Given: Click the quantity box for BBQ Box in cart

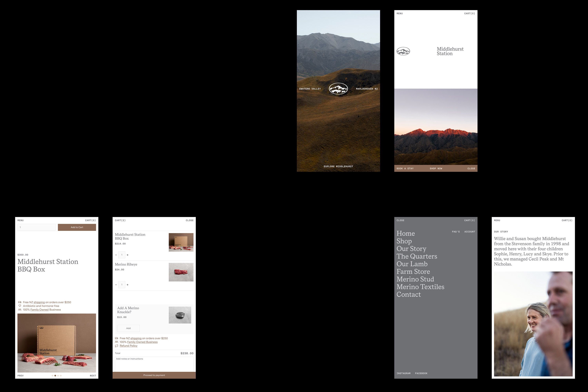Looking at the screenshot, I should click(122, 255).
